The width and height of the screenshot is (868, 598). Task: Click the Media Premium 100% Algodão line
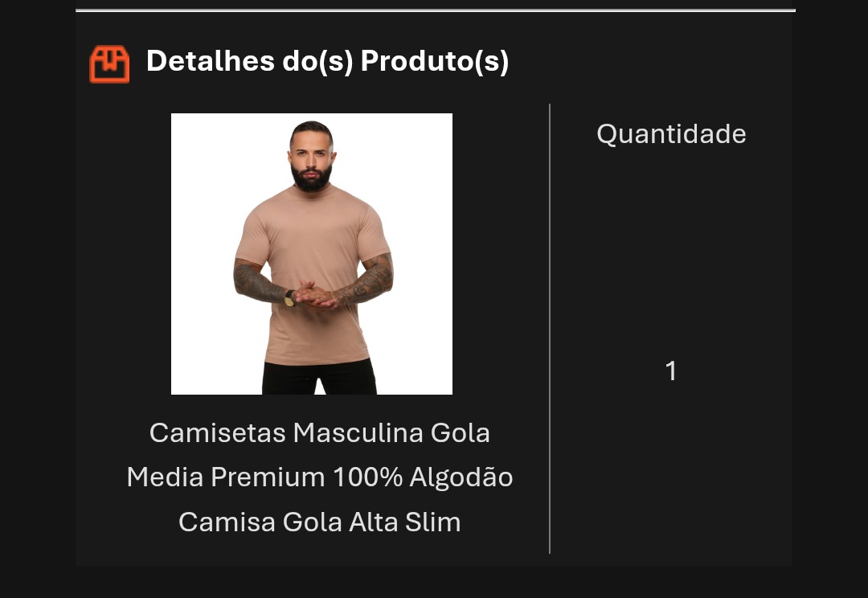pyautogui.click(x=319, y=477)
